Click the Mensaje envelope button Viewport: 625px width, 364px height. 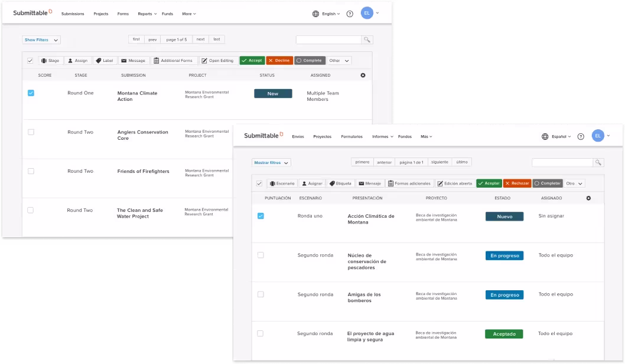[370, 183]
